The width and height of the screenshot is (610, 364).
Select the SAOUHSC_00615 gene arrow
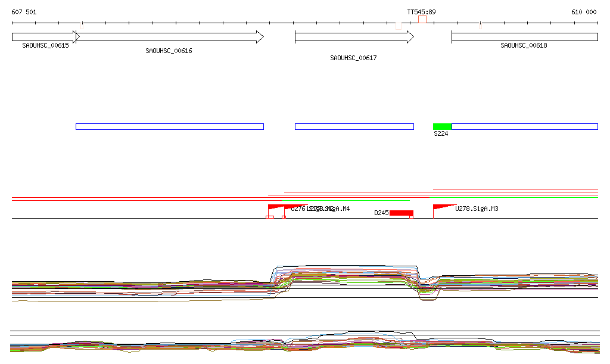[x=46, y=37]
